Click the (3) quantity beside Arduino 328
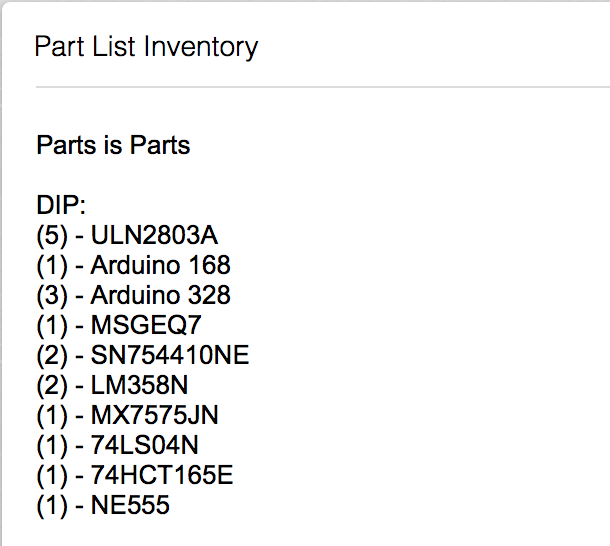 (x=52, y=296)
